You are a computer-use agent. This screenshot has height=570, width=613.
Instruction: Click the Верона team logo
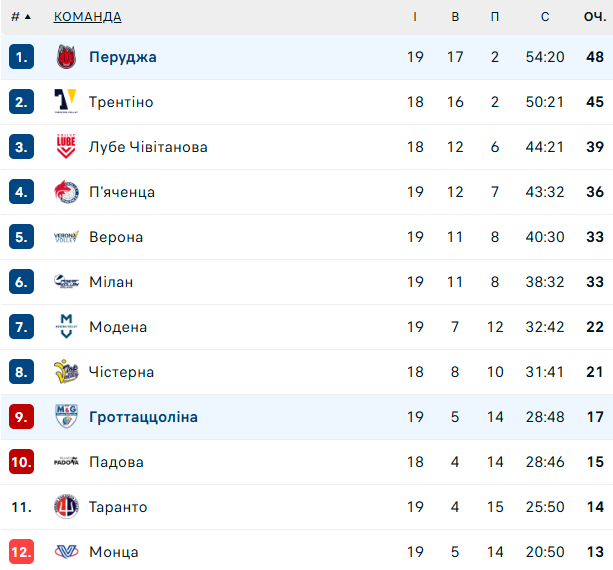coord(66,237)
